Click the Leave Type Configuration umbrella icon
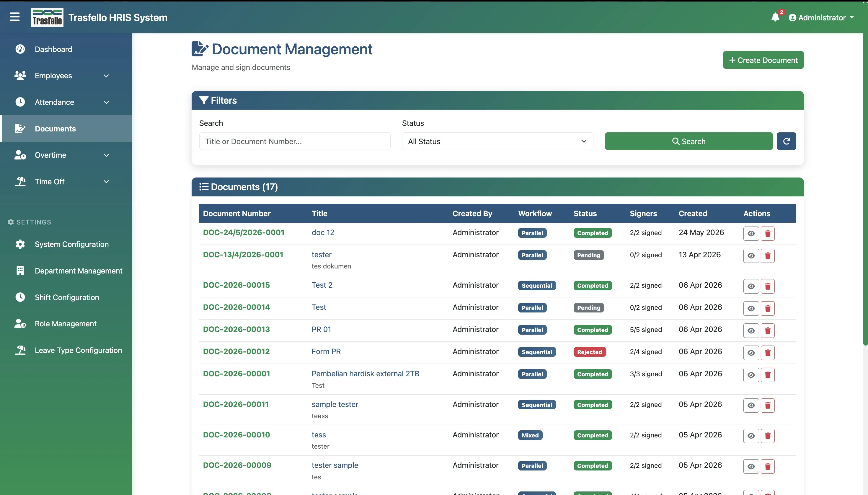Screen dimensions: 868x495 (x=20, y=350)
